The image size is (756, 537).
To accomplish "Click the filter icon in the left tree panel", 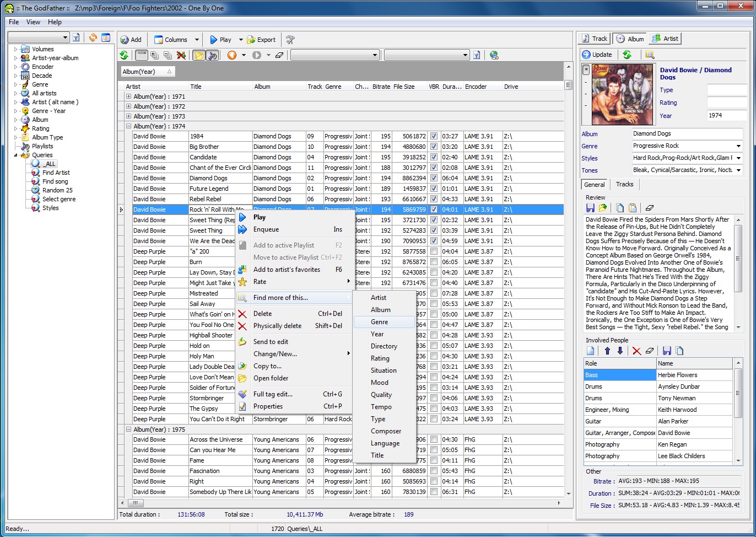I will click(x=76, y=37).
